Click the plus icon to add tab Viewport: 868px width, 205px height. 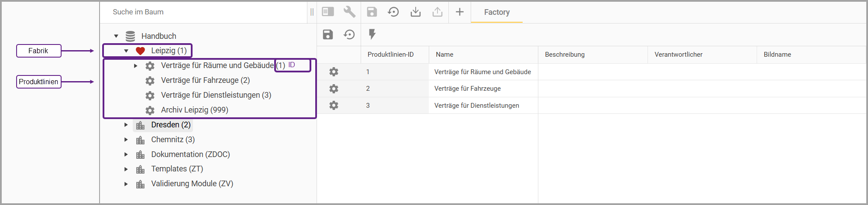[x=459, y=12]
